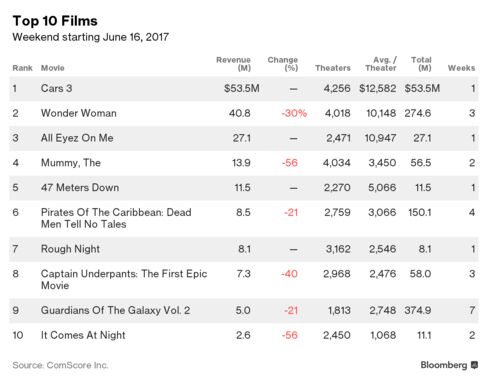Click the Theaters column header

(x=333, y=68)
